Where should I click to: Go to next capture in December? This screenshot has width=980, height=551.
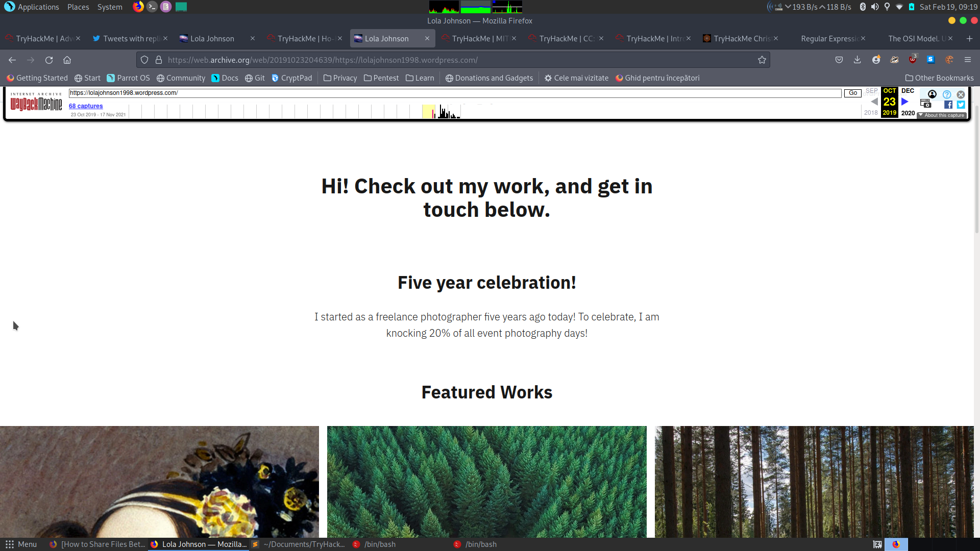pyautogui.click(x=904, y=102)
